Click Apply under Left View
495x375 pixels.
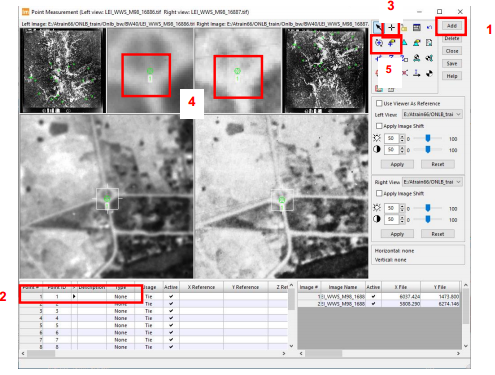[397, 164]
